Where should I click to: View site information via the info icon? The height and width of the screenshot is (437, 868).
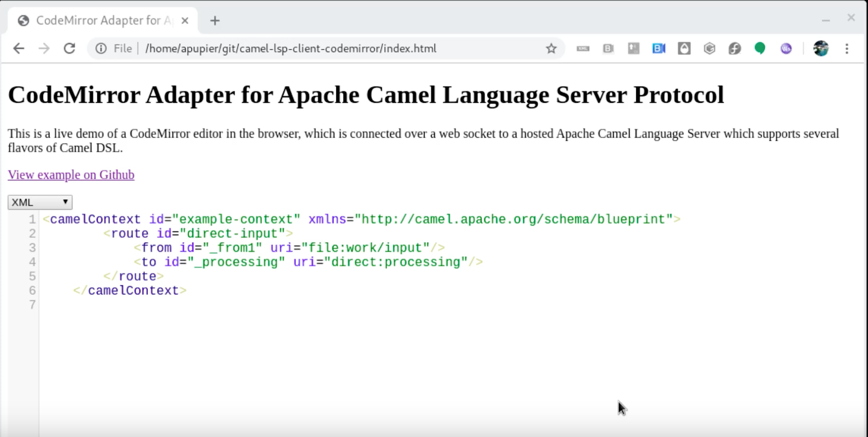point(101,48)
